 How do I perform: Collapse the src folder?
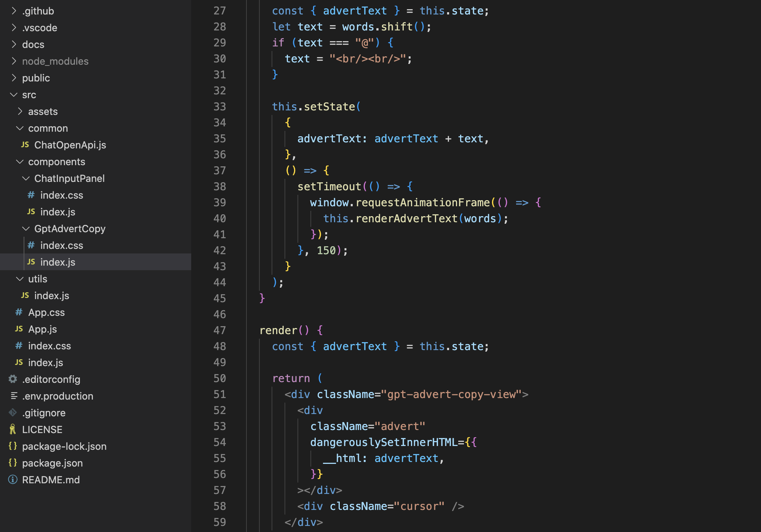point(14,94)
